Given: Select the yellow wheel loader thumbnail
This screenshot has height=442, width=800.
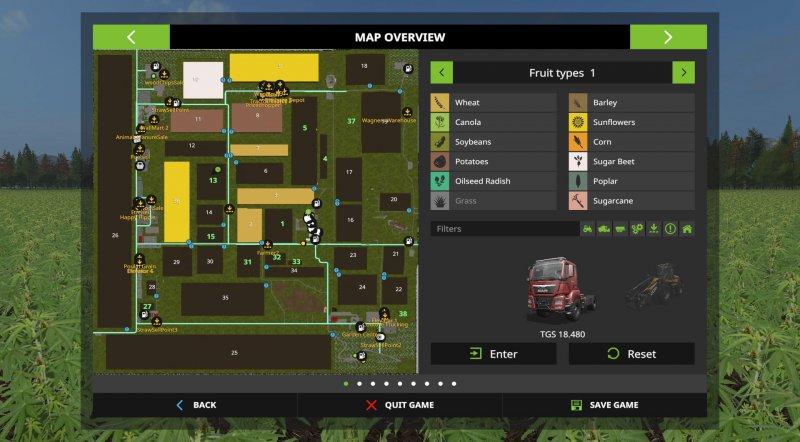Looking at the screenshot, I should [656, 285].
